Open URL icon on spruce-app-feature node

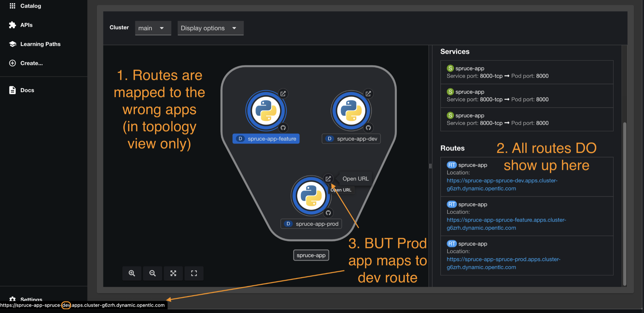283,94
